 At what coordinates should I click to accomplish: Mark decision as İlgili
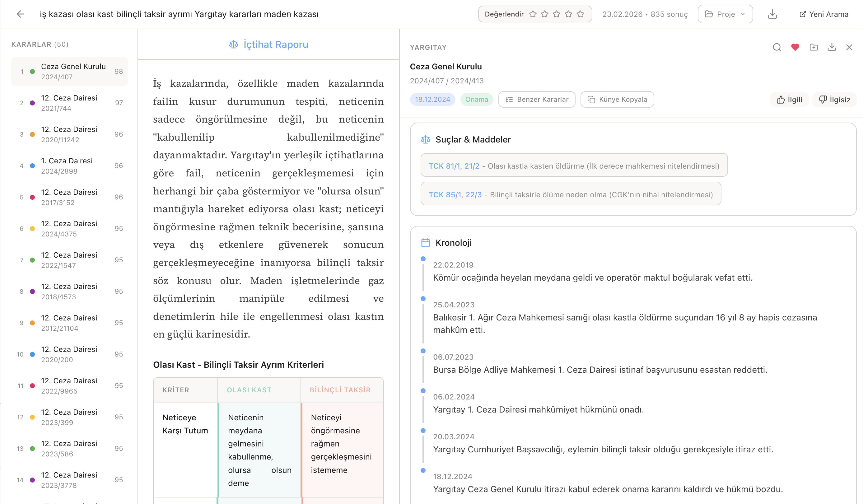[x=789, y=100]
